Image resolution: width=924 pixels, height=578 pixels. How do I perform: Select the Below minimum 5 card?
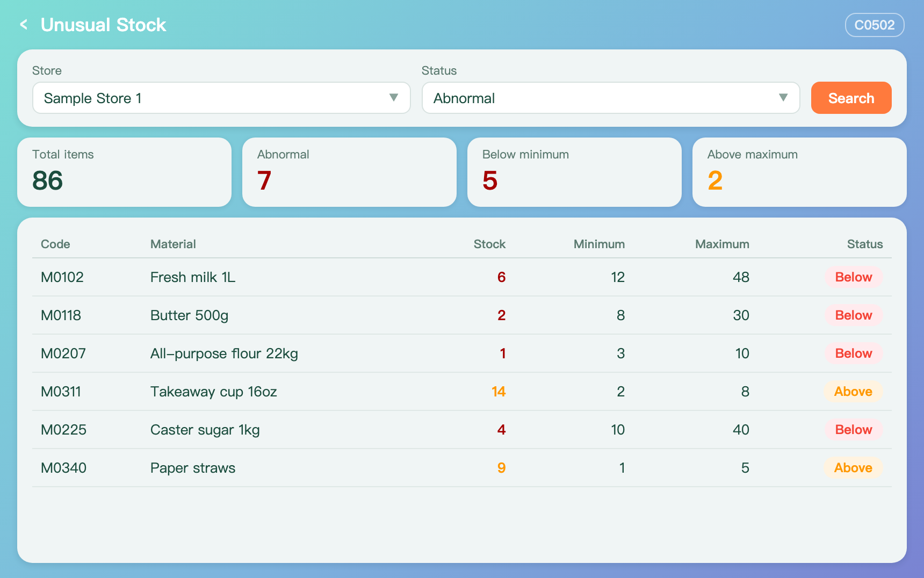(574, 172)
